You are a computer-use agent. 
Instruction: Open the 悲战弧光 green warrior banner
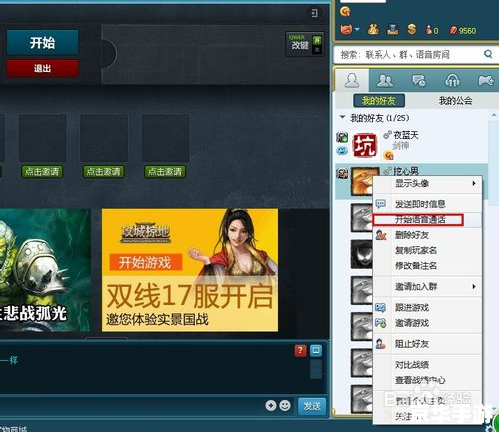coord(45,270)
